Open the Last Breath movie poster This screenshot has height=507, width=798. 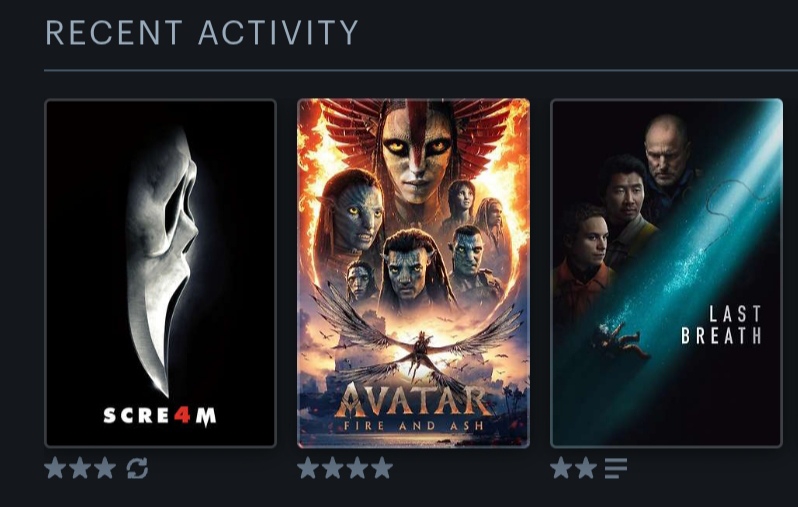(666, 273)
